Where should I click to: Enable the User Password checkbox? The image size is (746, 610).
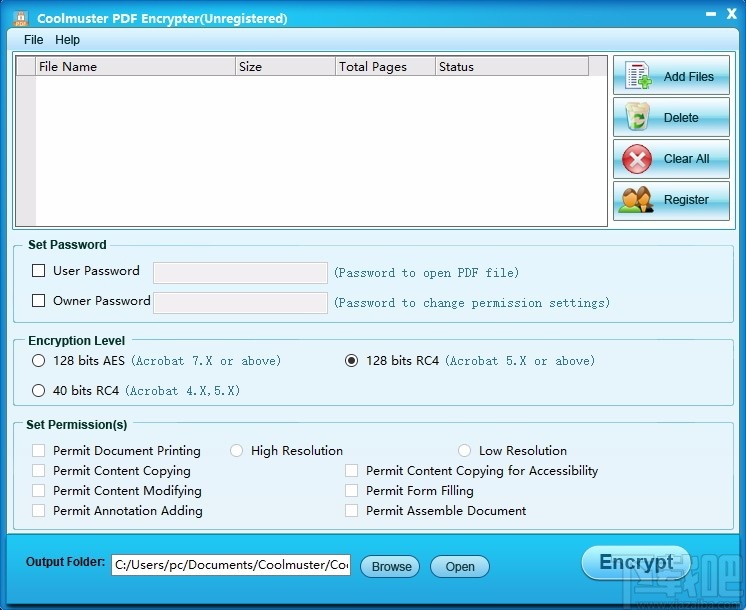pos(39,271)
